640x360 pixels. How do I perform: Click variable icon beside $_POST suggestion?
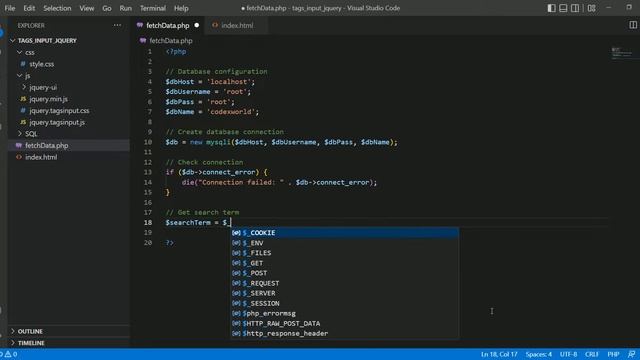236,273
